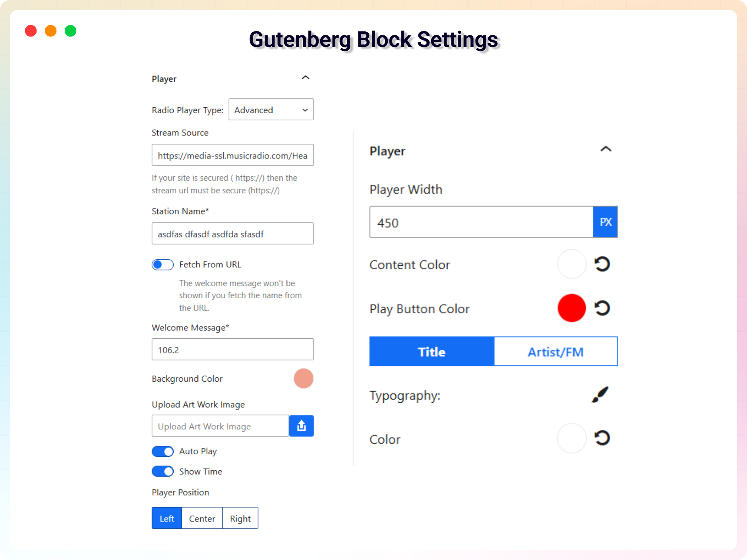This screenshot has height=560, width=747.
Task: Switch to the Artist/FM tab
Action: point(555,351)
